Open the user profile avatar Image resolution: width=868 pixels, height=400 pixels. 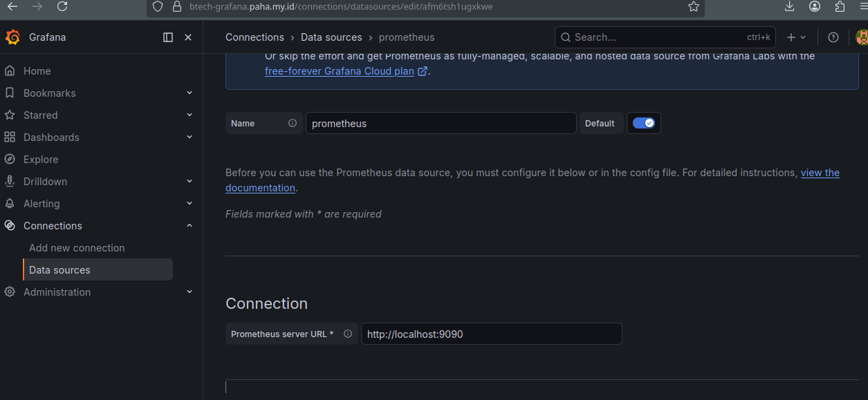pyautogui.click(x=862, y=37)
